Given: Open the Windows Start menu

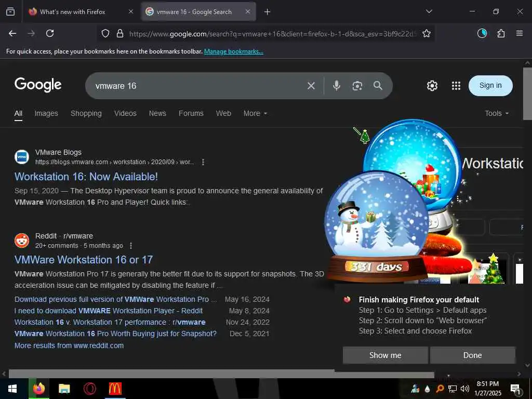Looking at the screenshot, I should [x=12, y=389].
